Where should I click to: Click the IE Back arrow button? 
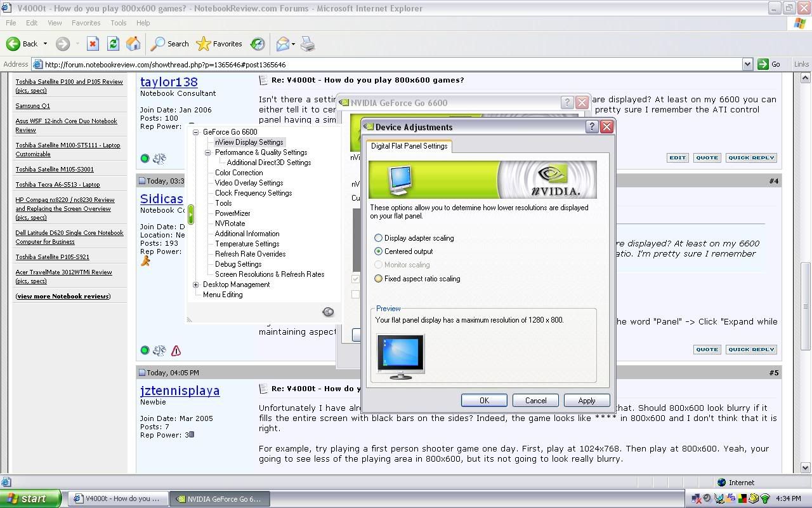(22, 44)
